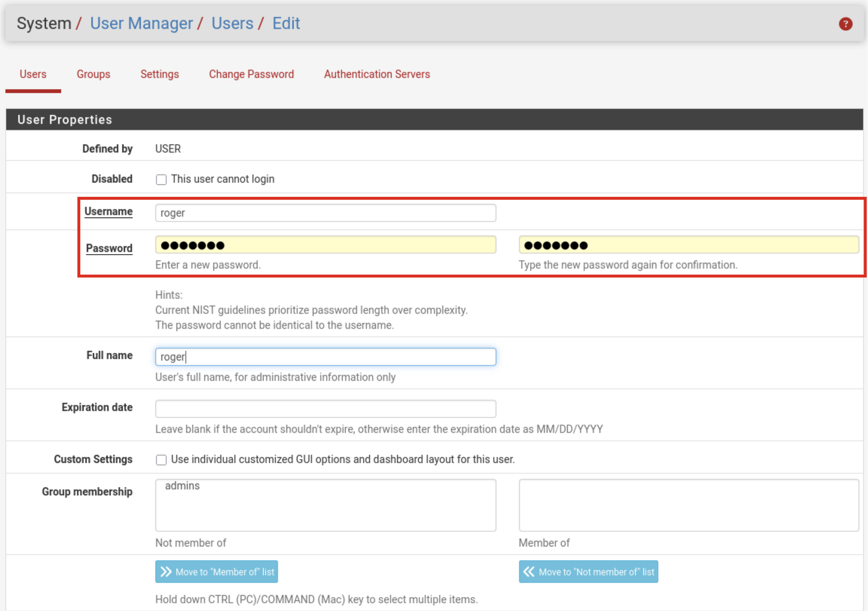Open the help icon in the title bar
The image size is (868, 611).
click(846, 23)
